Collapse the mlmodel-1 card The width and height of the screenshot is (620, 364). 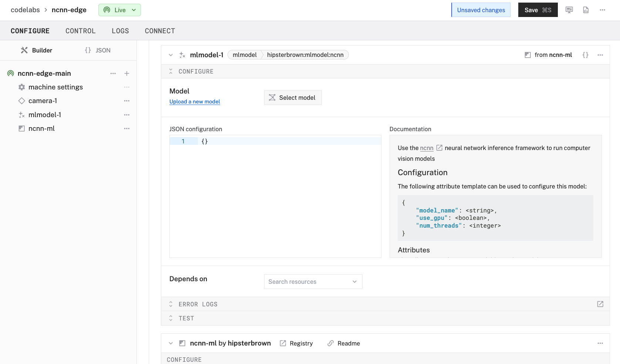171,55
